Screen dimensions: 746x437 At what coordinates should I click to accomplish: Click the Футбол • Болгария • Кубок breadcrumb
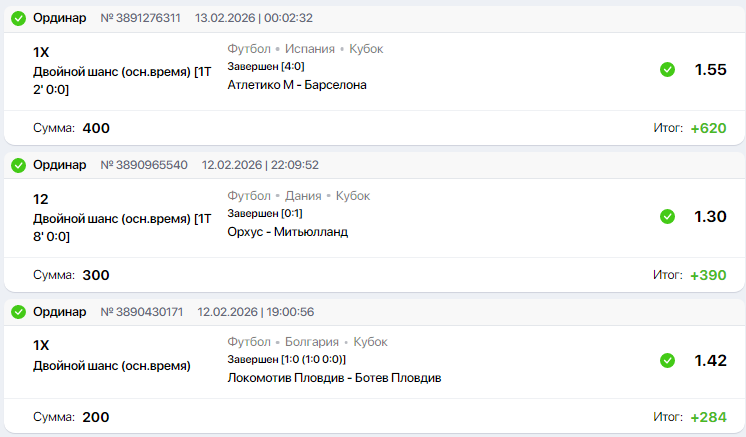(307, 342)
